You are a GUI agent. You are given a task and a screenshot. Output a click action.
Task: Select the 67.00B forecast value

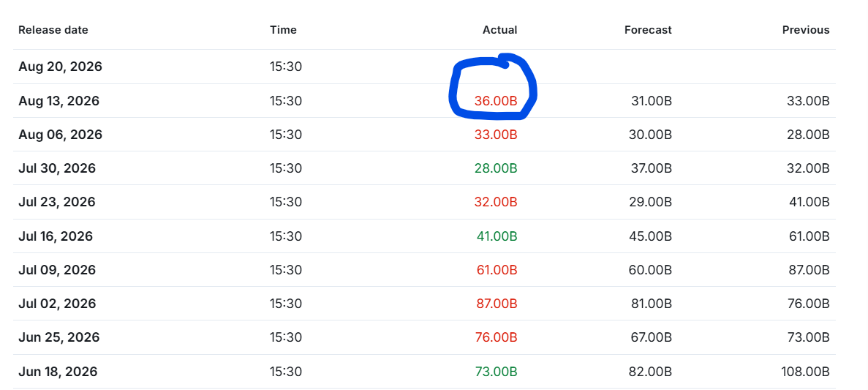652,337
